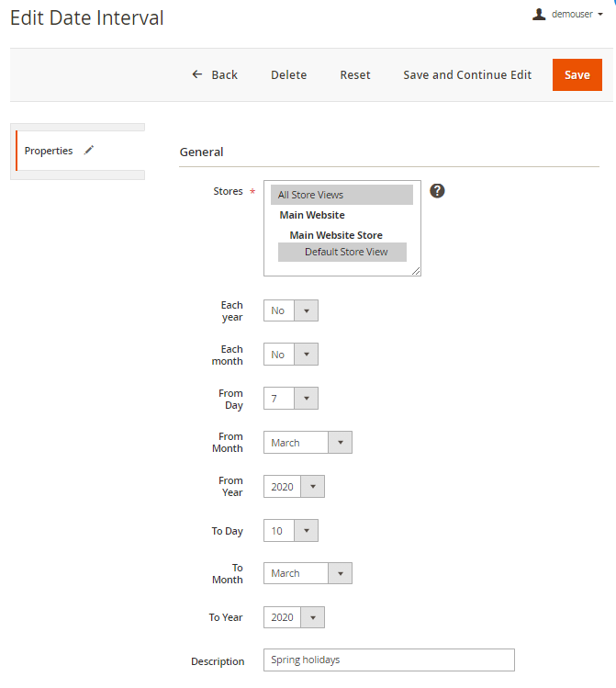Expand the From Month dropdown
Screen dimensions: 616x688
coord(308,443)
